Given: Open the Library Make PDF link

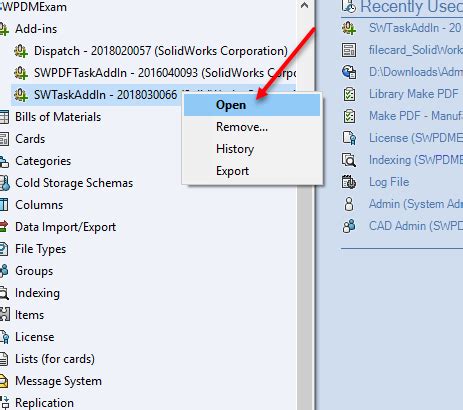Looking at the screenshot, I should point(414,94).
